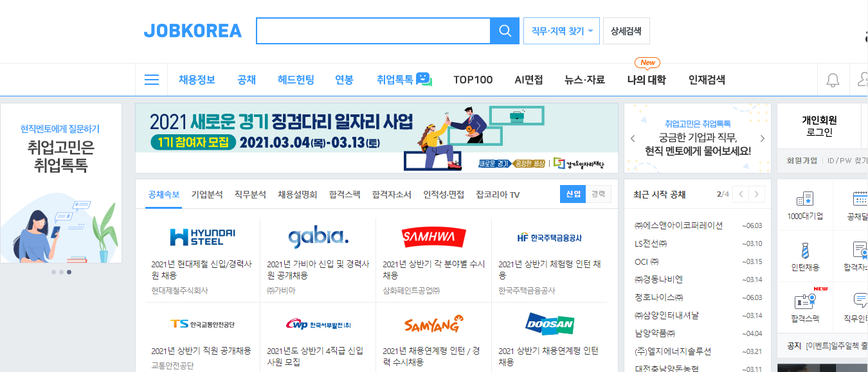Click the JOBKOREA logo
This screenshot has height=372, width=868.
click(x=193, y=31)
